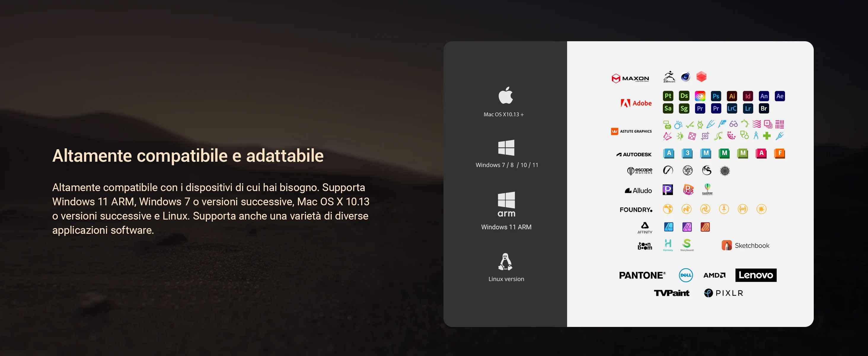Click the Astute Graphics pink wavy lines icon
This screenshot has width=868, height=356.
(757, 124)
